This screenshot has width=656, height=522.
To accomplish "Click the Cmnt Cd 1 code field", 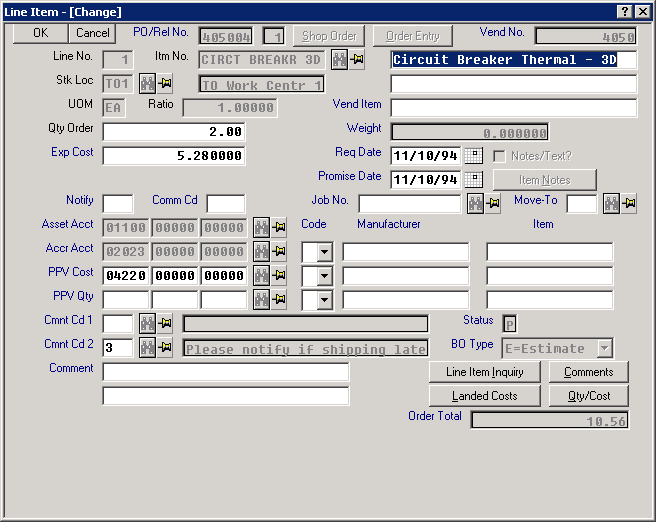I will pyautogui.click(x=118, y=323).
